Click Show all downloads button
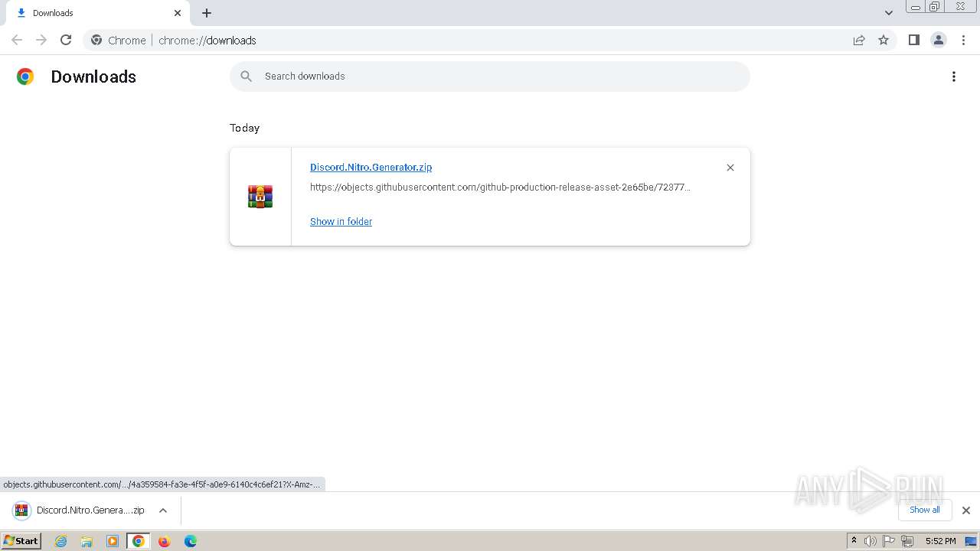Screen dimensions: 980x551 point(925,510)
